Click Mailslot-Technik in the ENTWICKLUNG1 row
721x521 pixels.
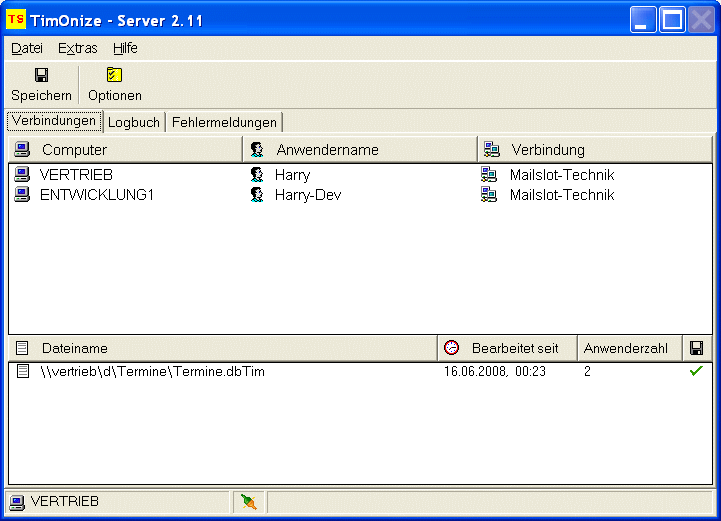pos(562,195)
